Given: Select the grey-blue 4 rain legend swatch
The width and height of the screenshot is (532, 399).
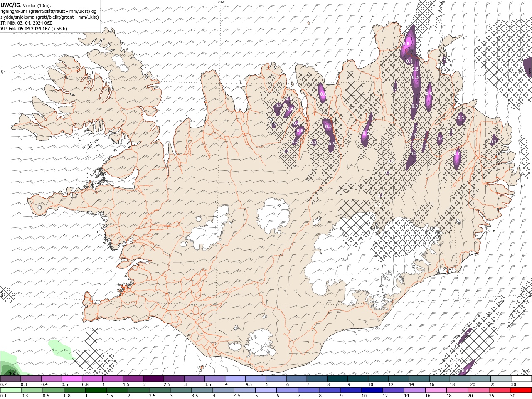Looking at the screenshot, I should coord(223,390).
